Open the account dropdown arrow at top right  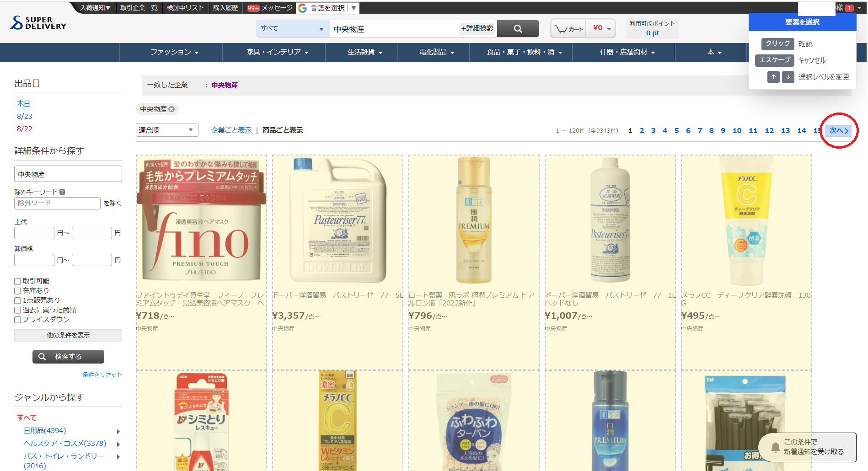tap(859, 8)
